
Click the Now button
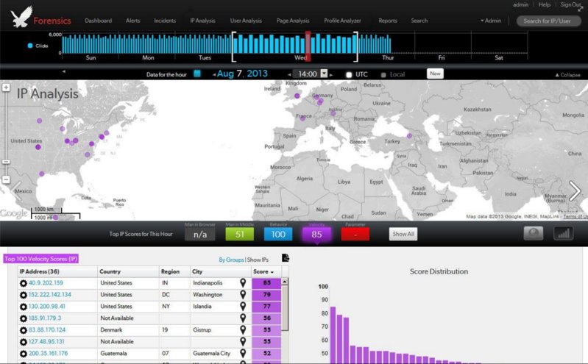click(435, 74)
